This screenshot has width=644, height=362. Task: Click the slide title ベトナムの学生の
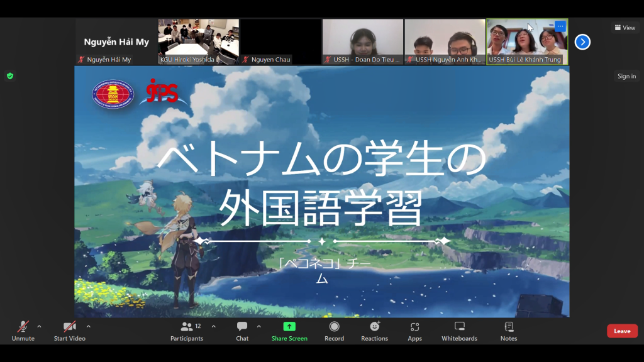point(321,158)
